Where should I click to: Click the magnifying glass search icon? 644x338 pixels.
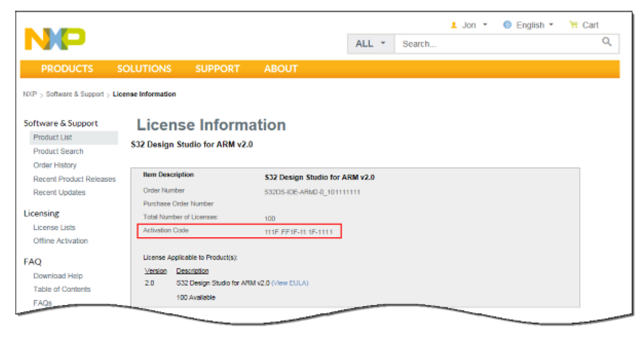[607, 41]
